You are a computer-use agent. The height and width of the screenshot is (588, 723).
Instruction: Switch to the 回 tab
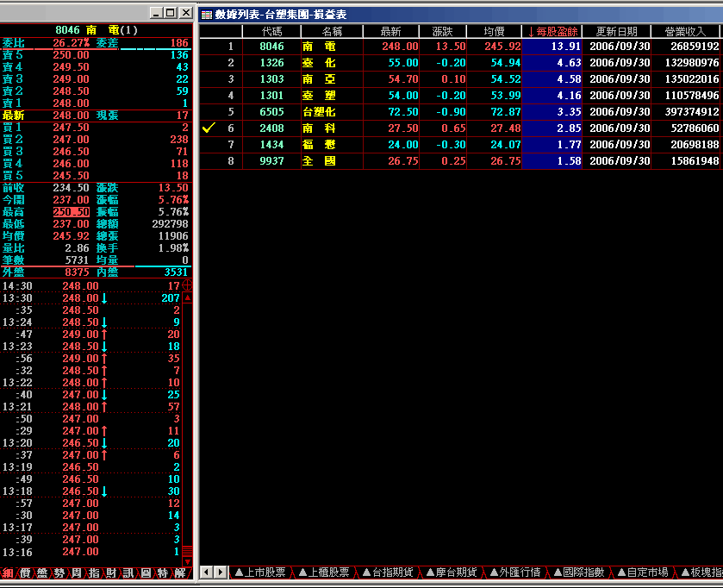pyautogui.click(x=146, y=573)
